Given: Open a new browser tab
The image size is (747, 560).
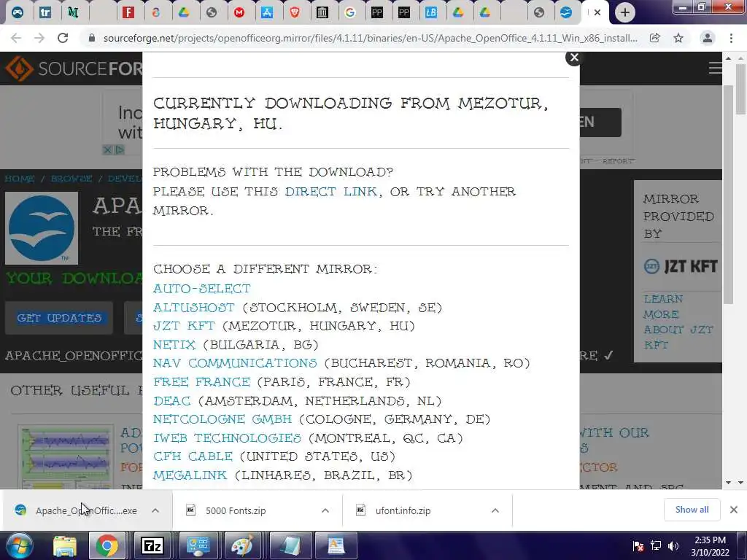Looking at the screenshot, I should 624,13.
